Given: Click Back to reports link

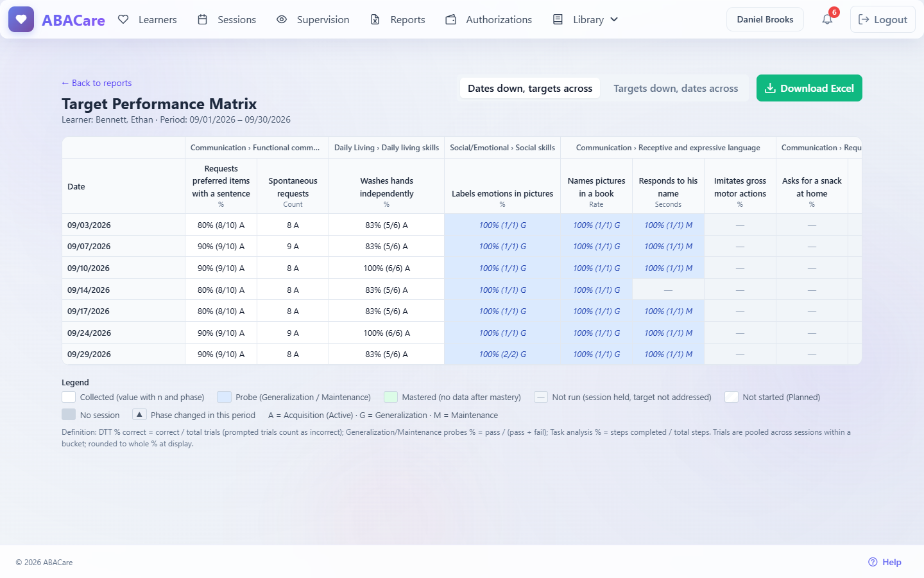Looking at the screenshot, I should click(x=96, y=83).
